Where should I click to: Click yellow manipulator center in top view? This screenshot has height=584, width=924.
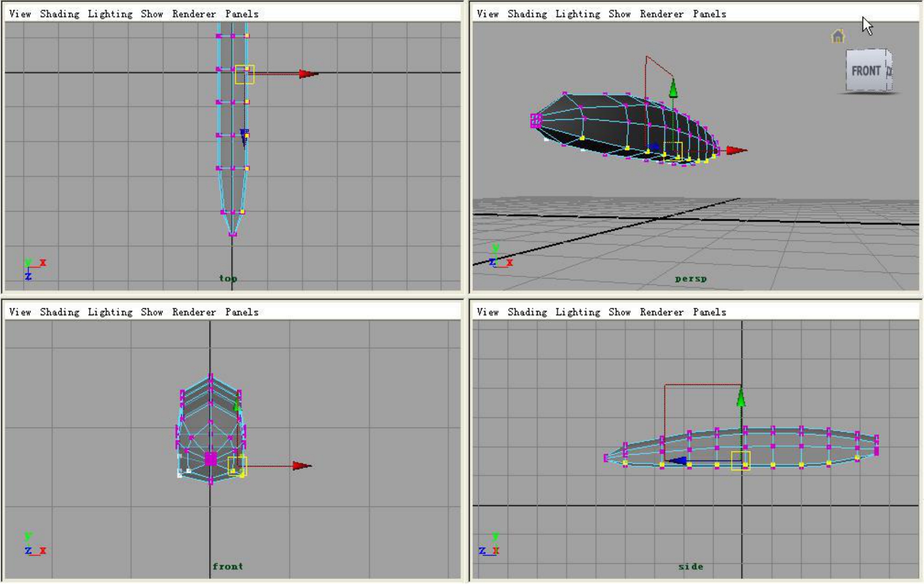coord(245,74)
